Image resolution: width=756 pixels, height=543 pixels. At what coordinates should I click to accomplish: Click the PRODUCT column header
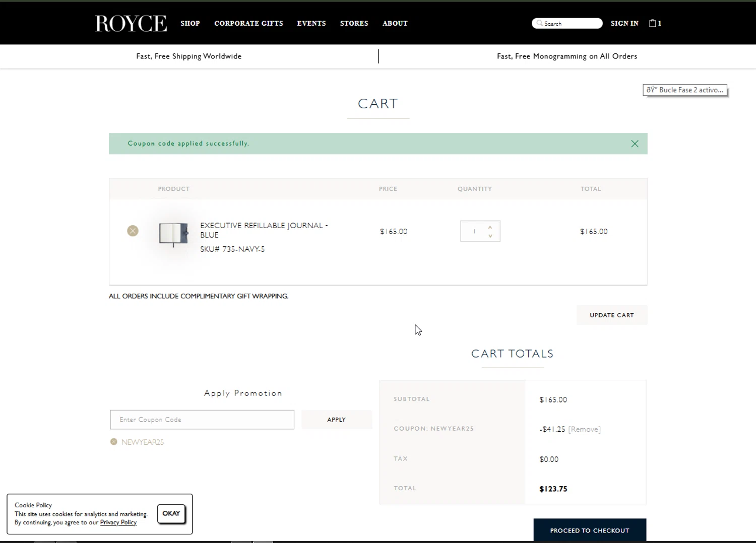174,189
